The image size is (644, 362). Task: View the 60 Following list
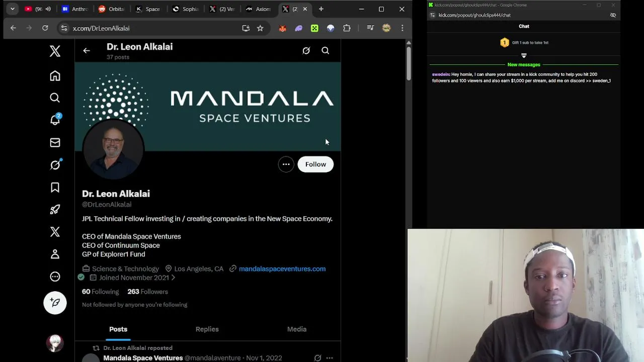[x=100, y=292]
